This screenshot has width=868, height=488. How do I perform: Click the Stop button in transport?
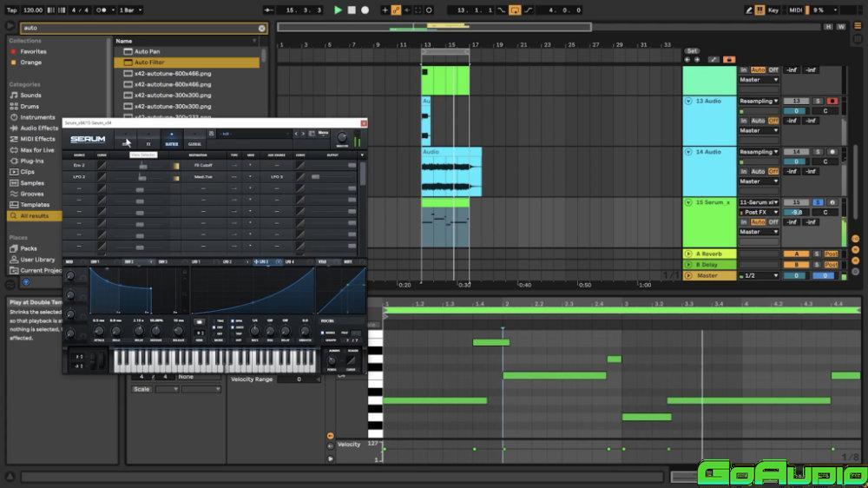352,10
